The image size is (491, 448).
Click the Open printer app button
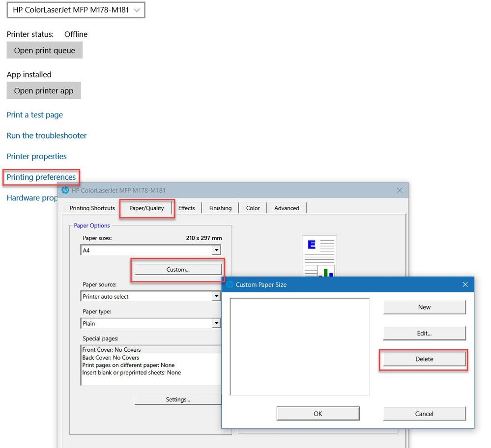click(44, 90)
